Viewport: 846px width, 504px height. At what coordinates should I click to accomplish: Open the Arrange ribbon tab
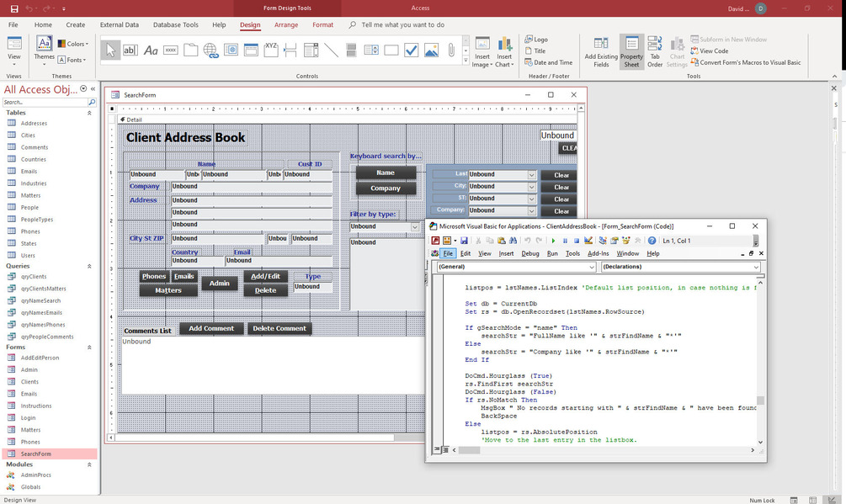[286, 24]
